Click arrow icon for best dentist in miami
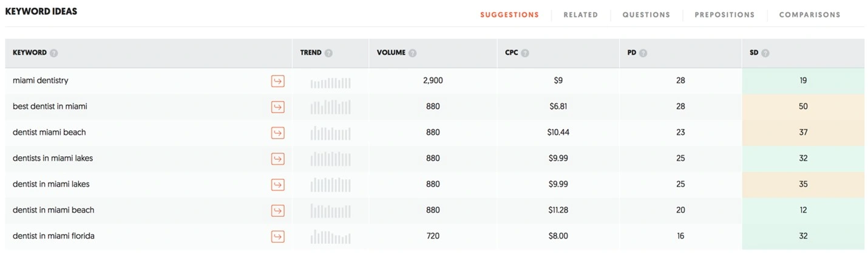Screen dimensions: 868x253 coord(277,107)
